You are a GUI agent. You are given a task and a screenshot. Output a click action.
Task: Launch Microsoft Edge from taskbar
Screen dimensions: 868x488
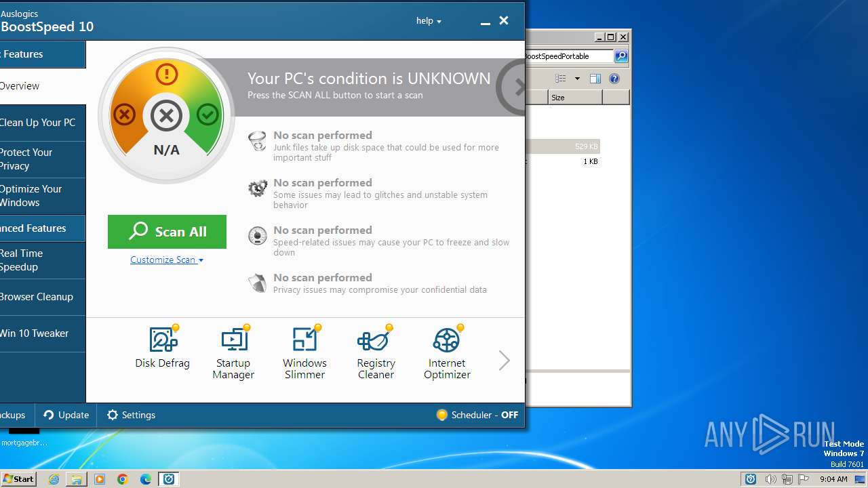[146, 479]
